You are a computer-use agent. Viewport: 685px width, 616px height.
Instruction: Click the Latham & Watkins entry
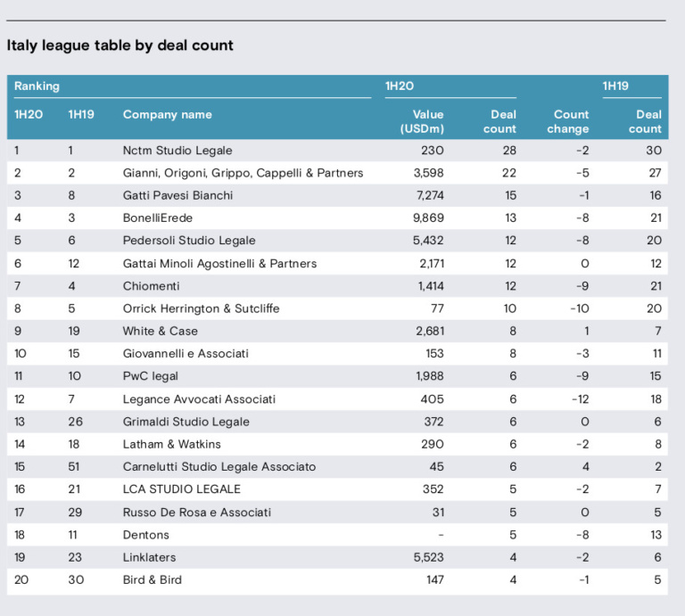click(x=171, y=445)
